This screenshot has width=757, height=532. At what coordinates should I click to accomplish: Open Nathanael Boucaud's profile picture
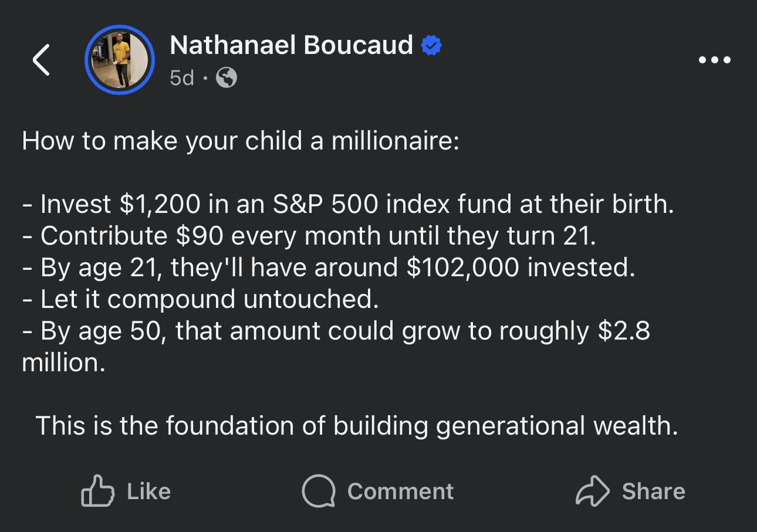click(x=120, y=60)
